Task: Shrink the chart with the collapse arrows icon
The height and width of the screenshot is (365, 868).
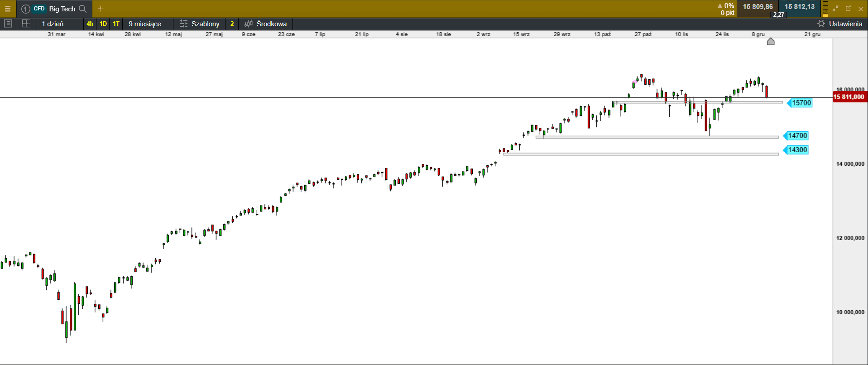Action: click(x=835, y=9)
